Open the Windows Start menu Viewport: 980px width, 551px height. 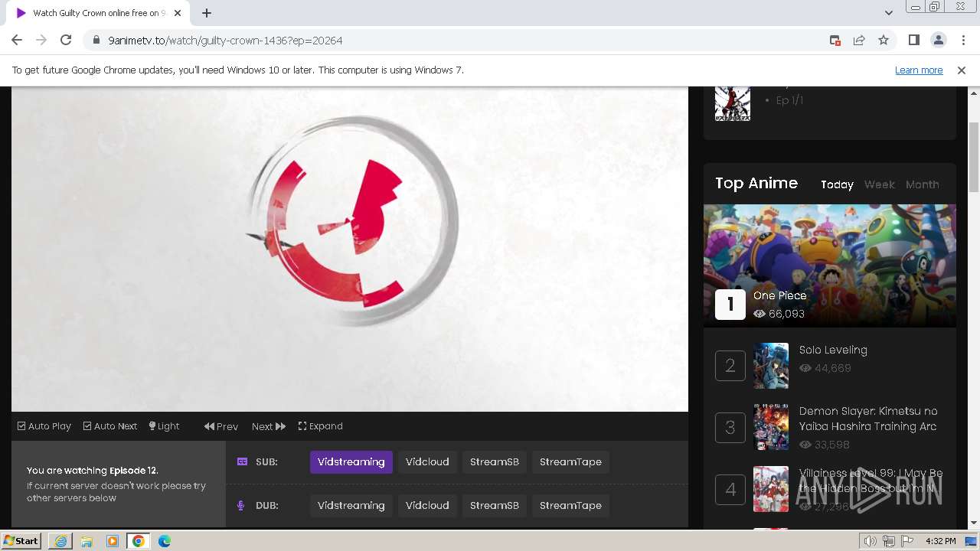(x=21, y=540)
